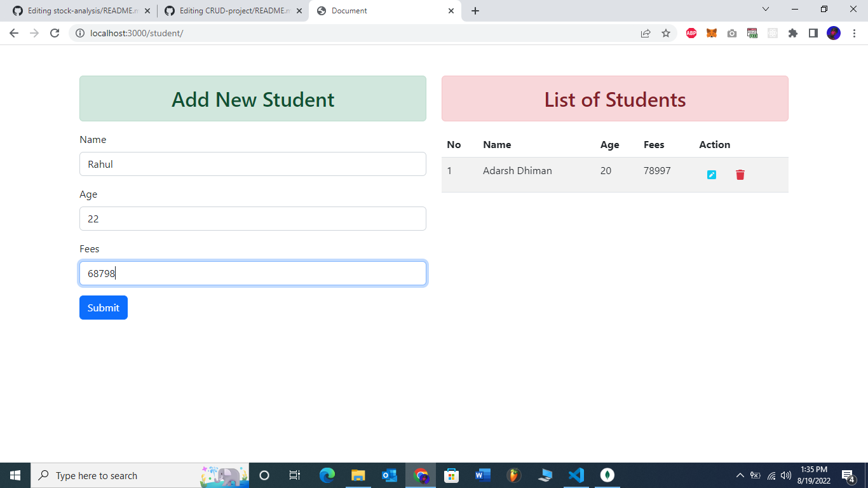Close the CRUD-project README tab
This screenshot has width=868, height=488.
tap(299, 11)
